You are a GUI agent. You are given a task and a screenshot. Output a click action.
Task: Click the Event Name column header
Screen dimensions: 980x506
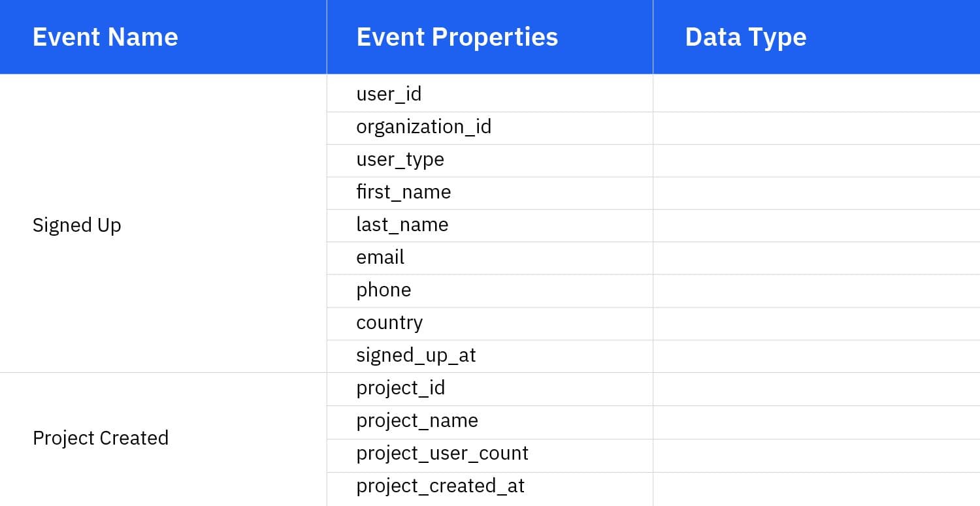pos(105,37)
